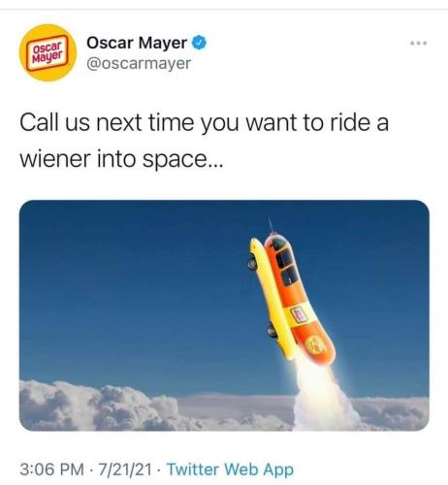Click the empty blue sky in the photo
This screenshot has width=448, height=485.
point(129,284)
